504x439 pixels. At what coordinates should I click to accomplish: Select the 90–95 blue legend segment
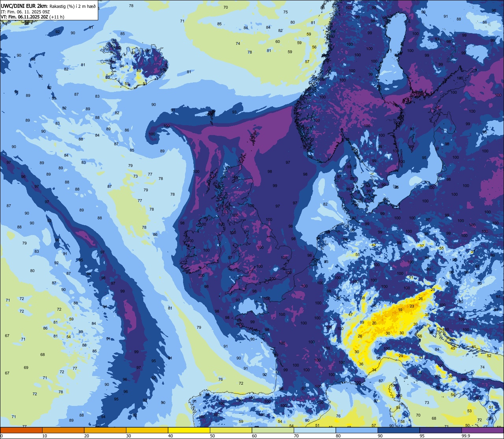point(398,430)
